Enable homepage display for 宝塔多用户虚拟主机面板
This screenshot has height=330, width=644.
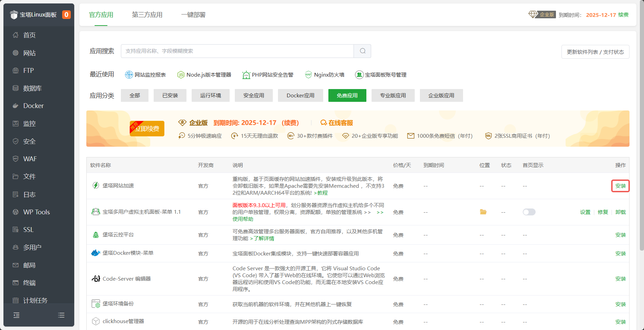click(529, 212)
